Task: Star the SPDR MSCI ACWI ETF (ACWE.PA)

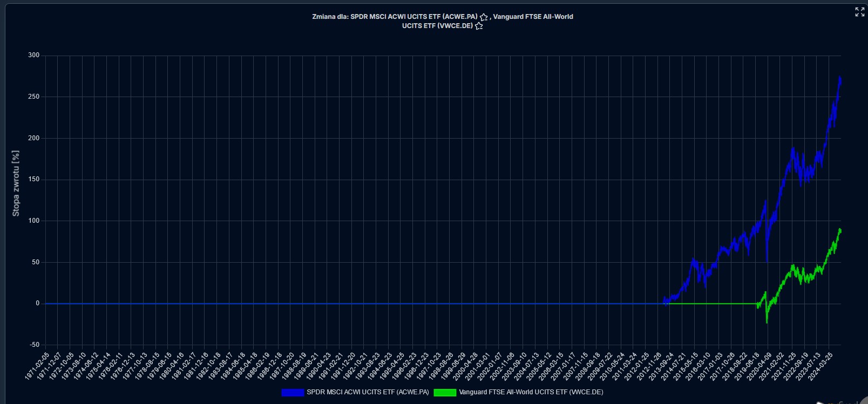Action: click(x=484, y=17)
